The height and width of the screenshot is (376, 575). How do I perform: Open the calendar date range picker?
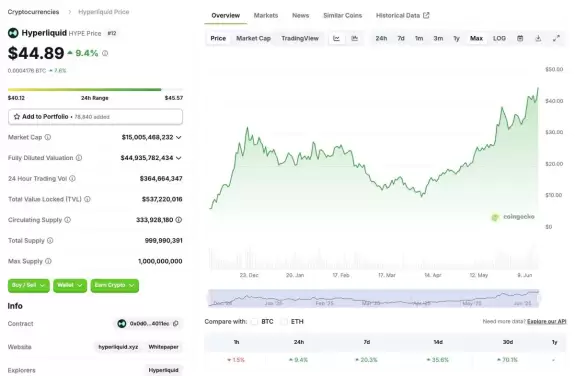[x=520, y=39]
